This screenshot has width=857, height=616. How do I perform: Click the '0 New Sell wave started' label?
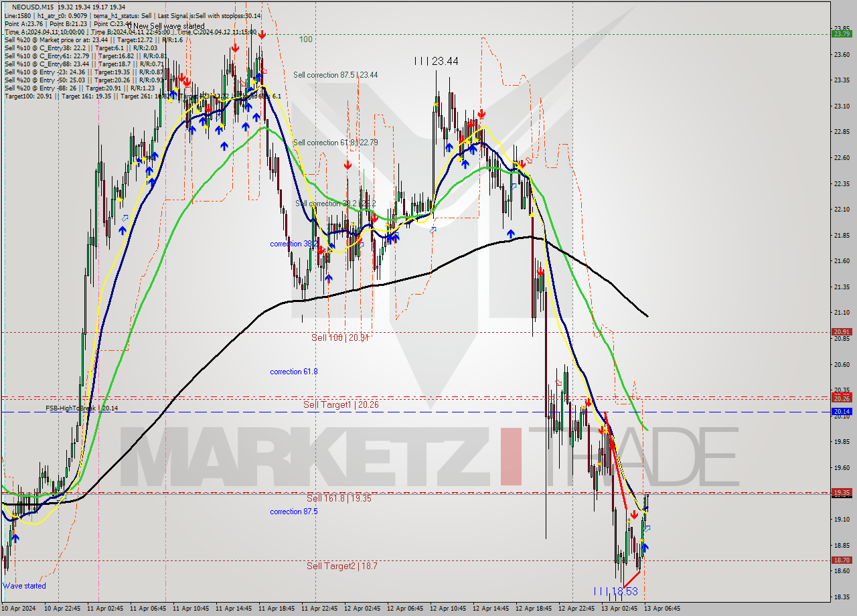(x=165, y=26)
